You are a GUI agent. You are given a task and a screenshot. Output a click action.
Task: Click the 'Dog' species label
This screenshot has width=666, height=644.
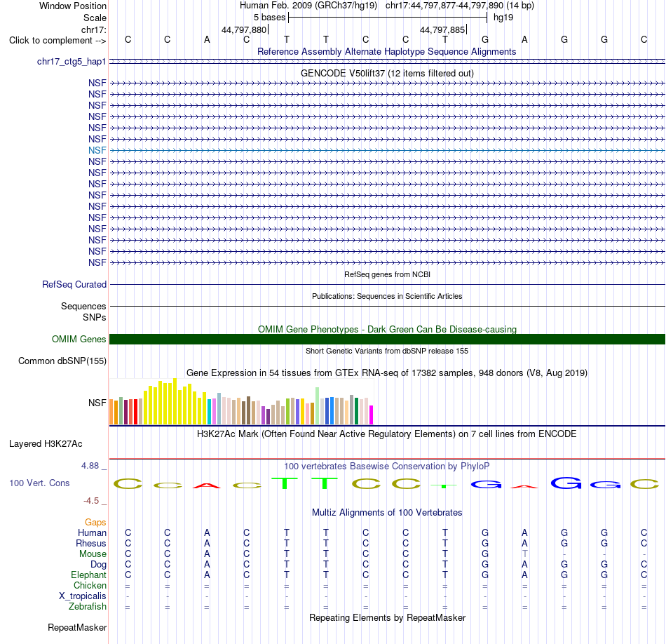tap(98, 565)
